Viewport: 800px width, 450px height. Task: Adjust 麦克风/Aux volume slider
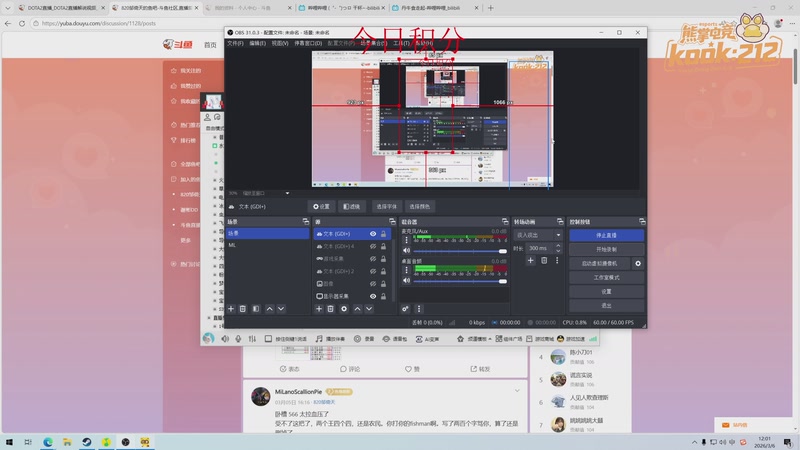(x=460, y=251)
